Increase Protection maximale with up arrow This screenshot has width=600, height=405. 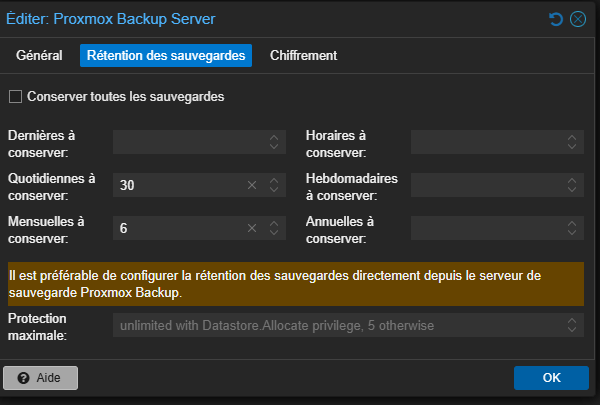[572, 320]
